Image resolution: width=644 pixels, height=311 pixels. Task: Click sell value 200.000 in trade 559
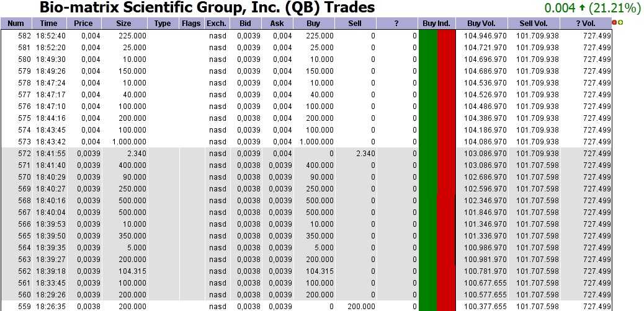pos(361,307)
